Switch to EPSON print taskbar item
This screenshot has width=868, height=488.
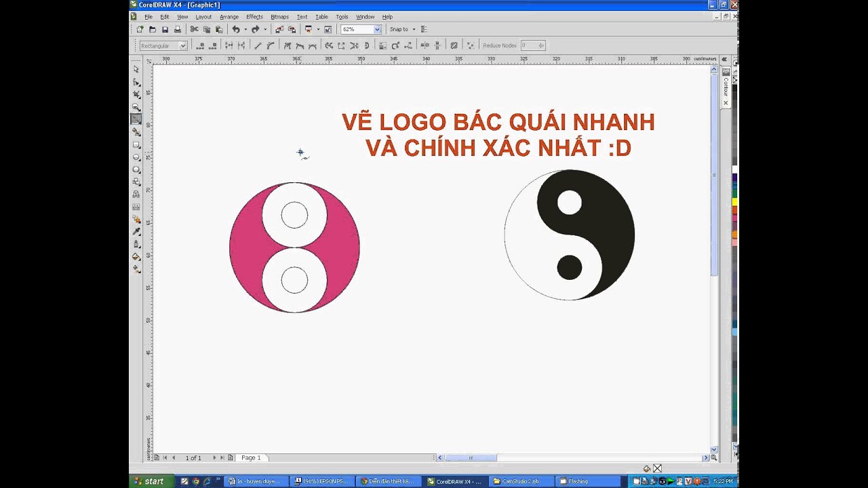coord(322,481)
